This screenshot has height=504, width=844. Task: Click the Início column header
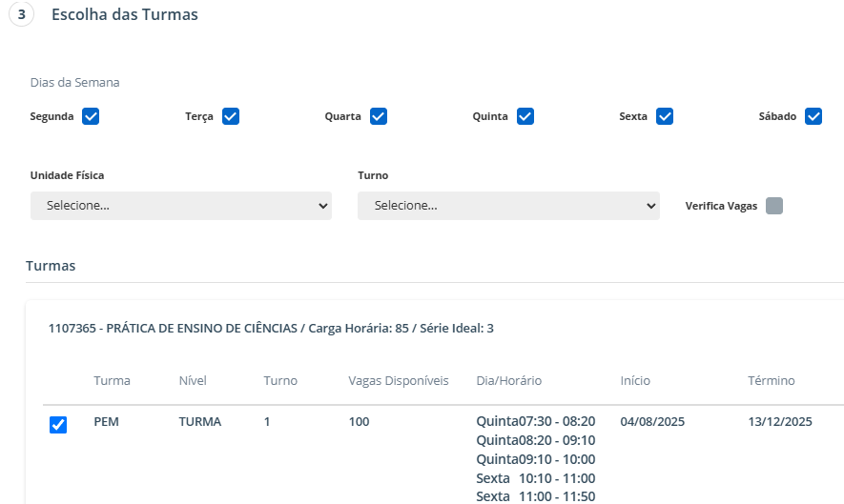pos(635,381)
